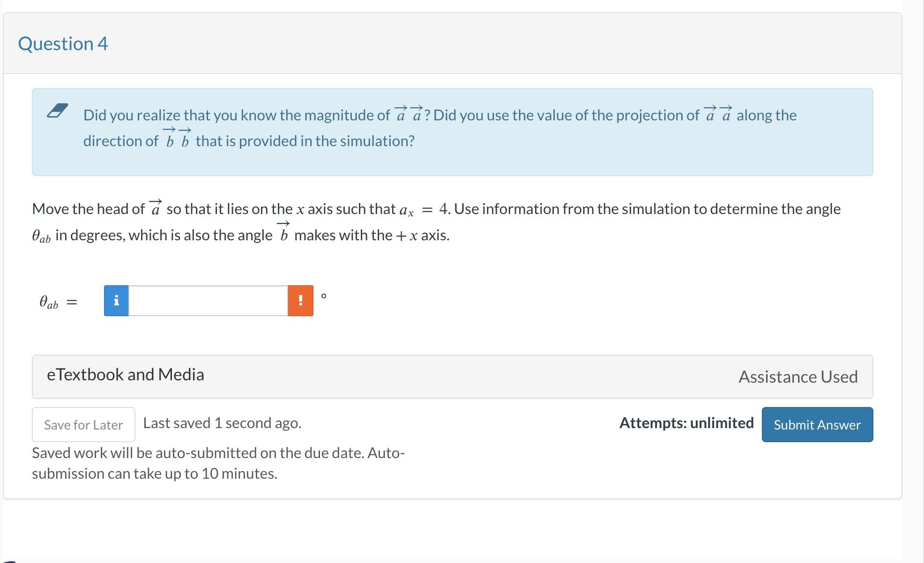Click the Attempts: unlimited text
This screenshot has width=924, height=563.
click(686, 423)
